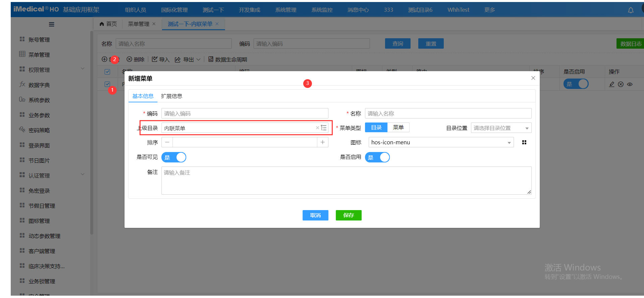Click the notification bell icon

pos(631,10)
